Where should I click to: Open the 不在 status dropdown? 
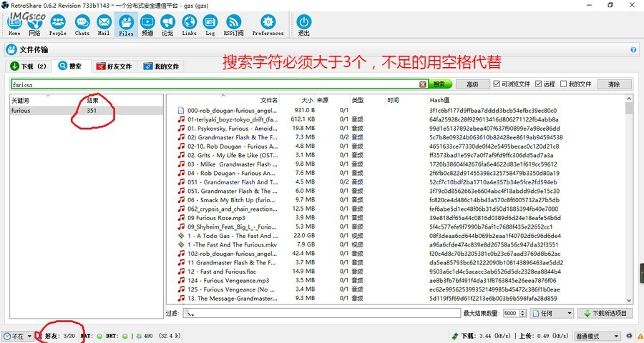tap(17, 336)
